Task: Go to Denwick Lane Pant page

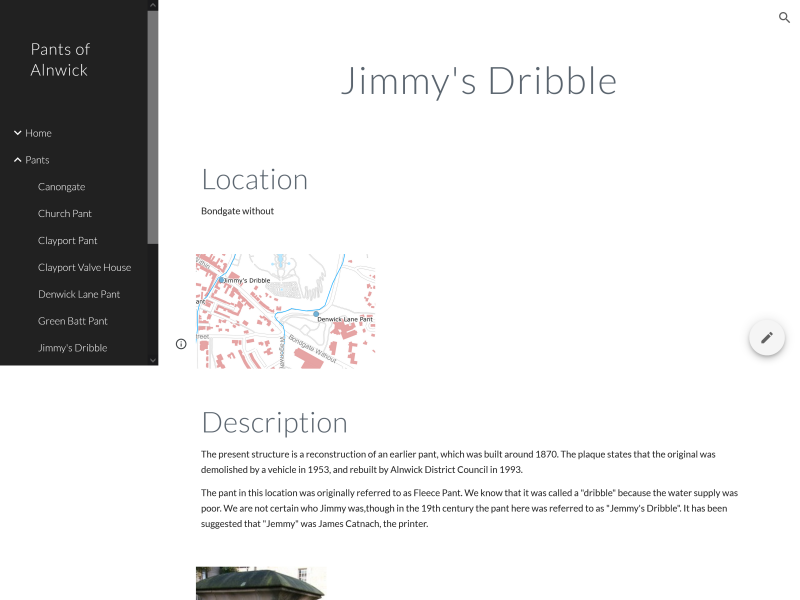Action: point(79,295)
